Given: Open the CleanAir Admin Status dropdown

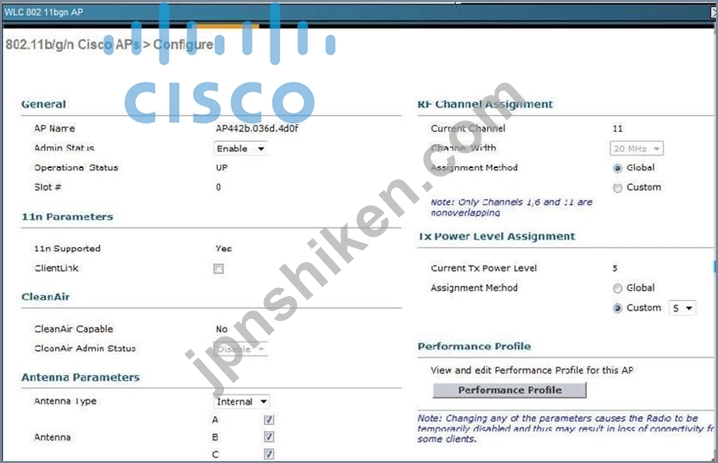Looking at the screenshot, I should [240, 349].
